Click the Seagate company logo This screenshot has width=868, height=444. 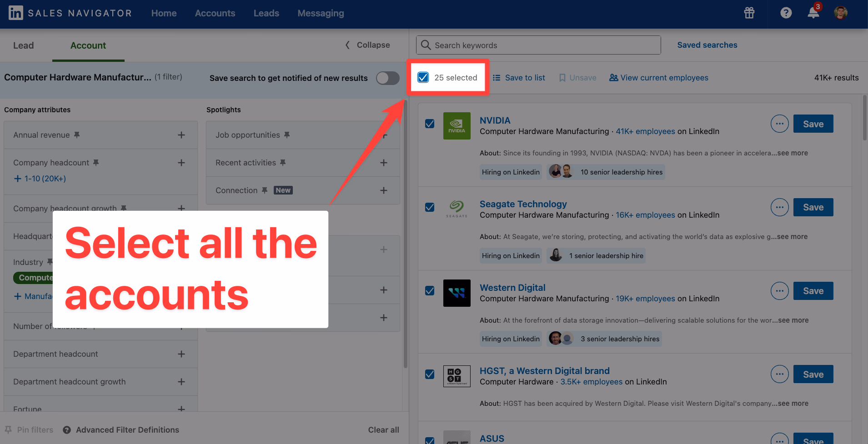(457, 209)
